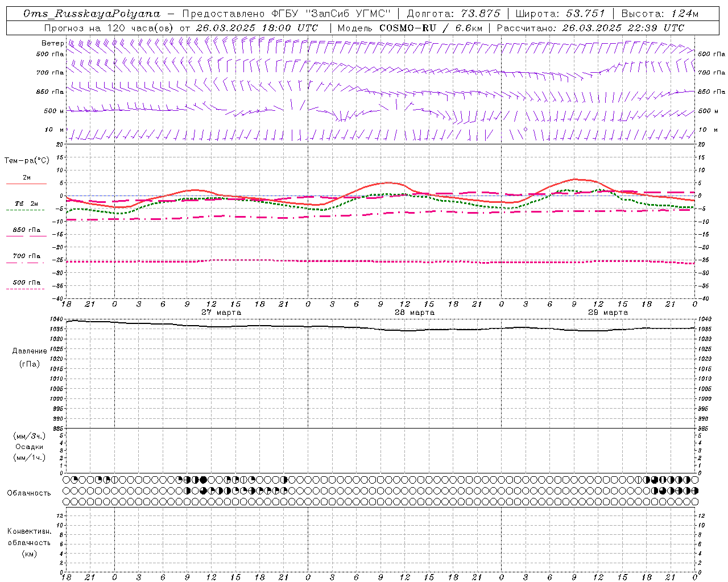Select the 29 марта date label
The image size is (728, 582).
(x=608, y=313)
